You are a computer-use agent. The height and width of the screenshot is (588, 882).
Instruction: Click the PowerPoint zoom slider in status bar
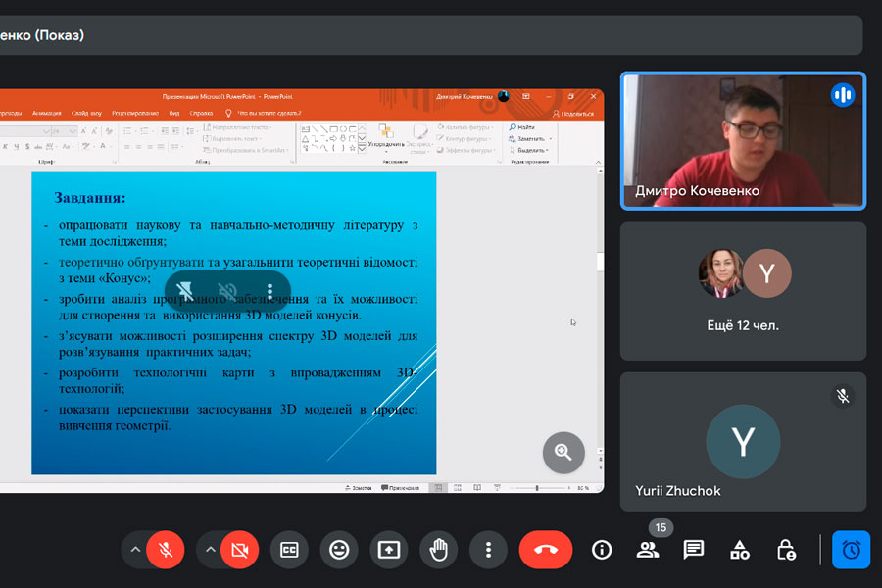536,487
